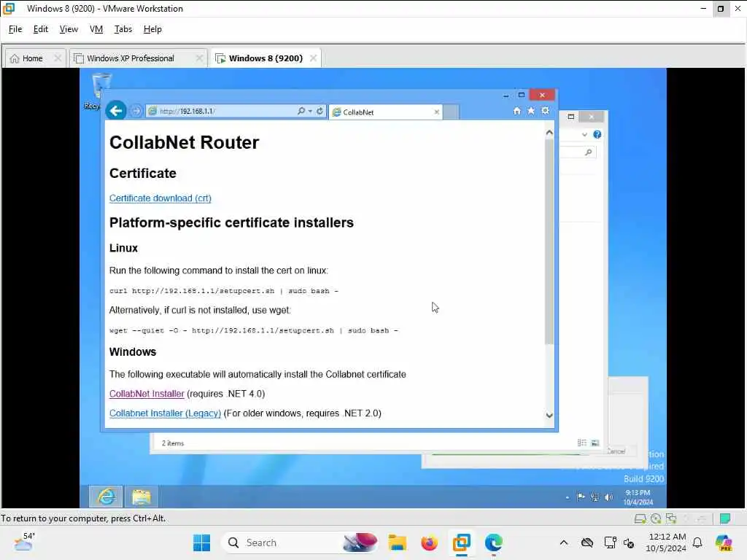Image resolution: width=747 pixels, height=560 pixels.
Task: Click the VMware CD/DVD drive status icon
Action: (656, 518)
